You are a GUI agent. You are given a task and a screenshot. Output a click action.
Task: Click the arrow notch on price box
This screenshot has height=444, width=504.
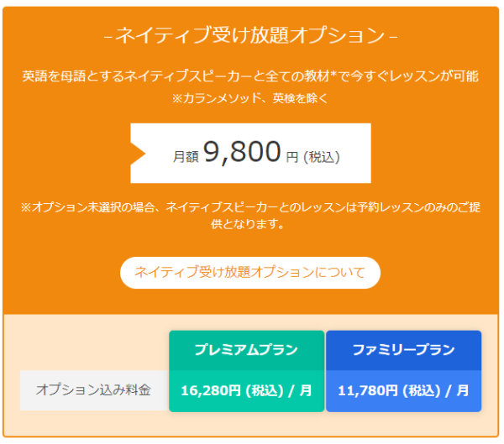(x=138, y=154)
